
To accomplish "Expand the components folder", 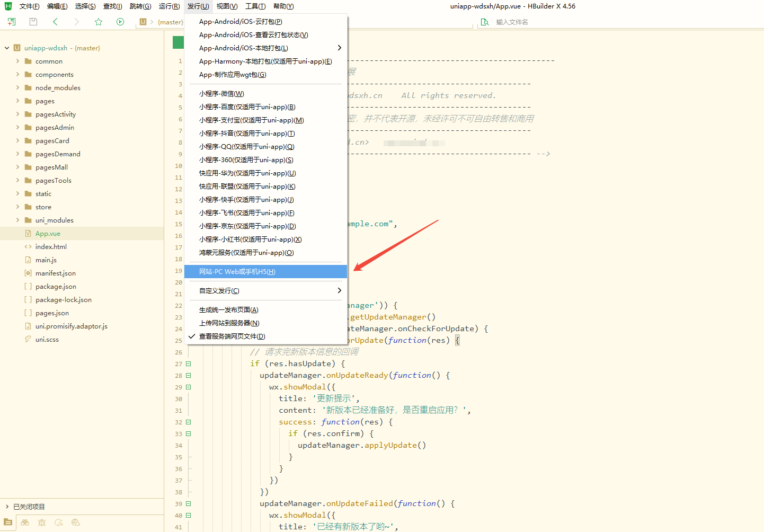I will pyautogui.click(x=17, y=74).
